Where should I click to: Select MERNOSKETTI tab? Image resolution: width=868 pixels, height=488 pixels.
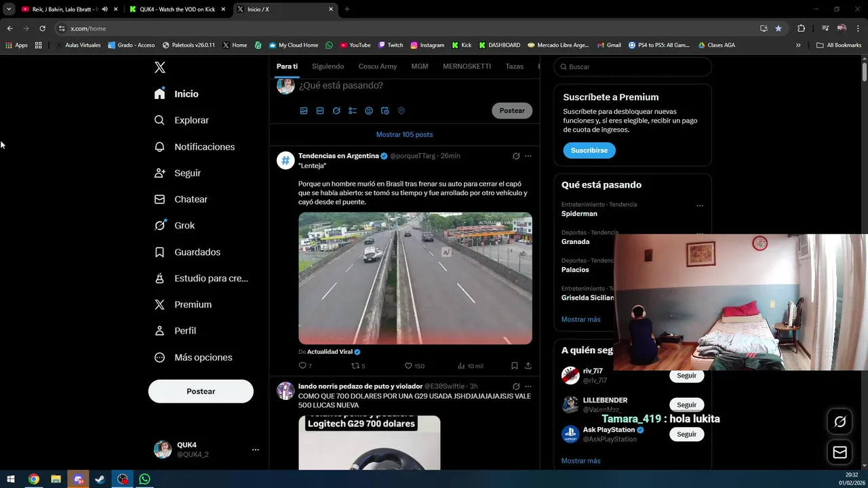tap(467, 66)
